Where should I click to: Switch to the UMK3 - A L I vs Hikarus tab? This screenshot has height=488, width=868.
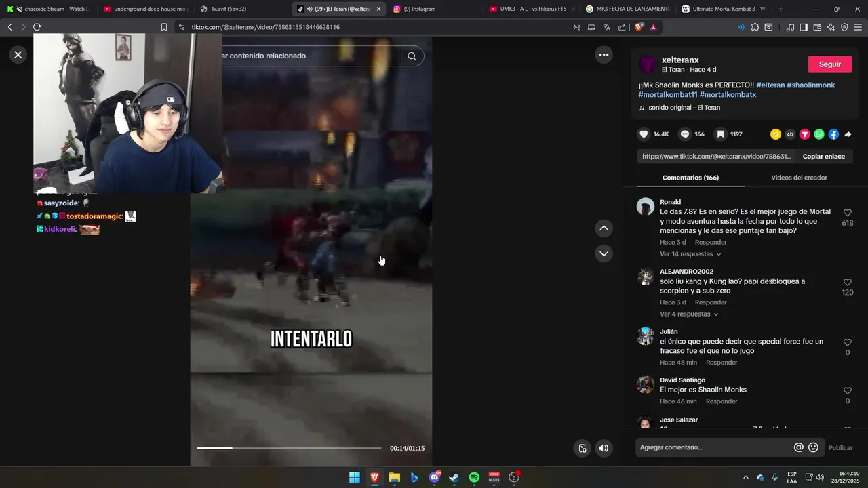532,9
